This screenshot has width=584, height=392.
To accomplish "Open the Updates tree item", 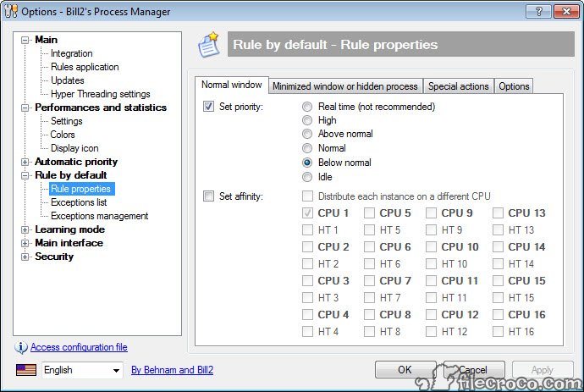I will coord(68,80).
